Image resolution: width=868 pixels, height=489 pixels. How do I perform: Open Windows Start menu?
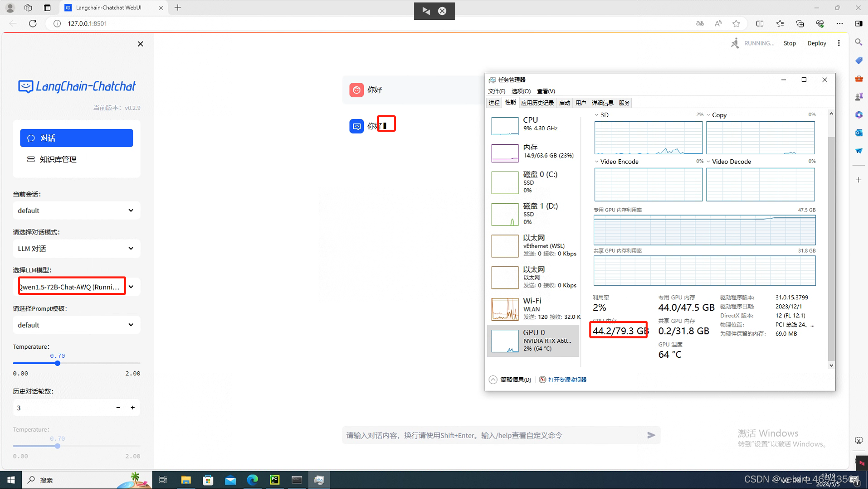[10, 480]
